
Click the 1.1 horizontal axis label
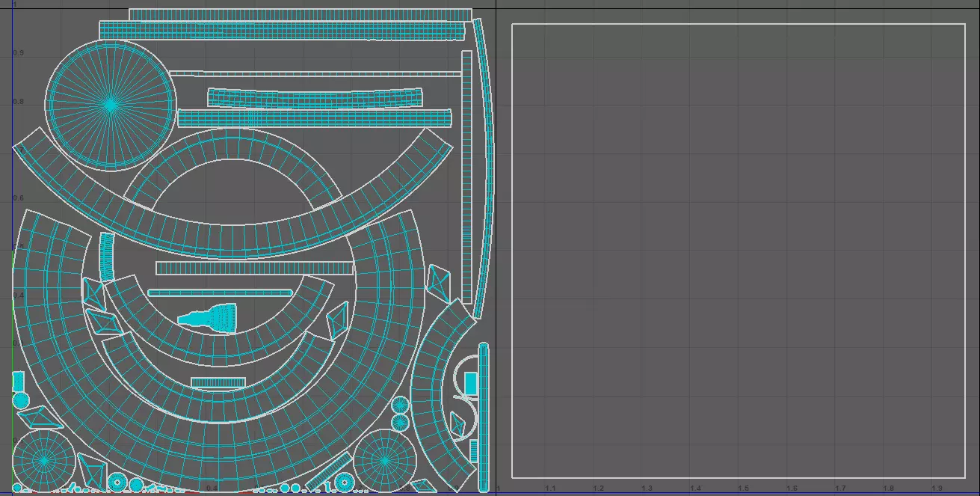click(550, 489)
